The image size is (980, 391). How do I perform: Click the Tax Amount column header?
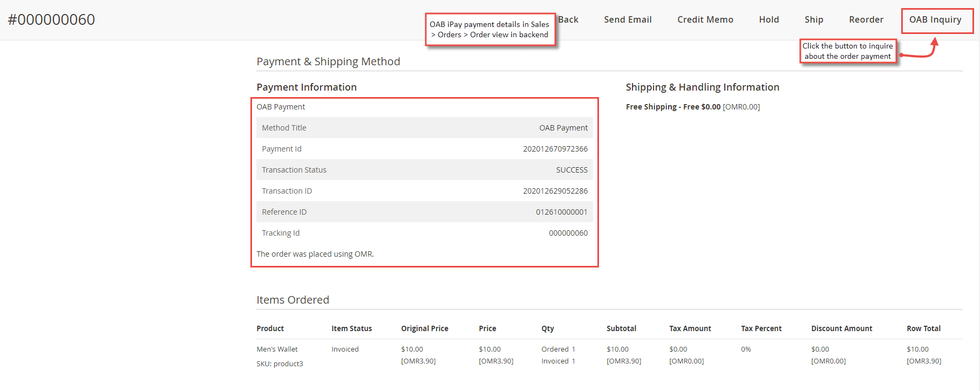click(x=690, y=328)
